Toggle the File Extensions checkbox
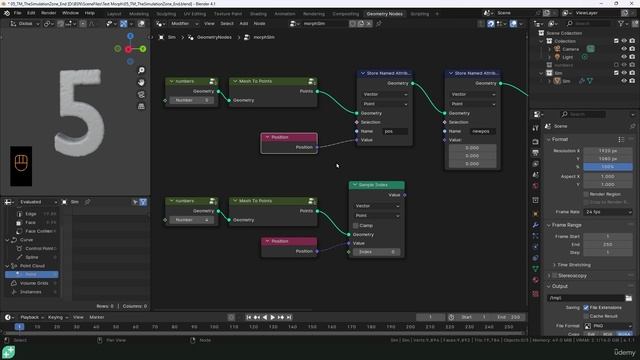 [x=586, y=307]
